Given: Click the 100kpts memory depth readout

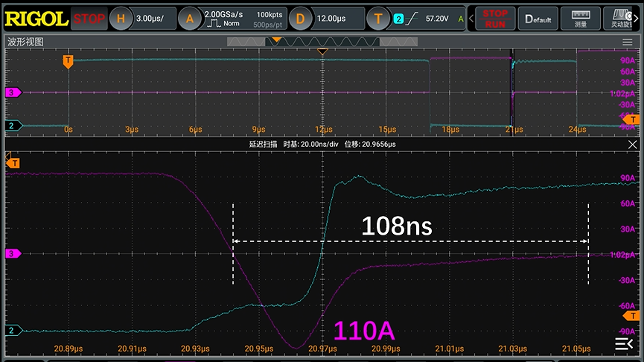Looking at the screenshot, I should pos(270,15).
